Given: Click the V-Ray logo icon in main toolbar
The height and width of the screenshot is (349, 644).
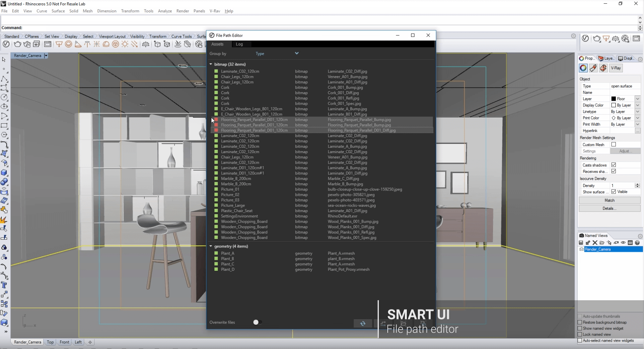Looking at the screenshot, I should tap(6, 44).
